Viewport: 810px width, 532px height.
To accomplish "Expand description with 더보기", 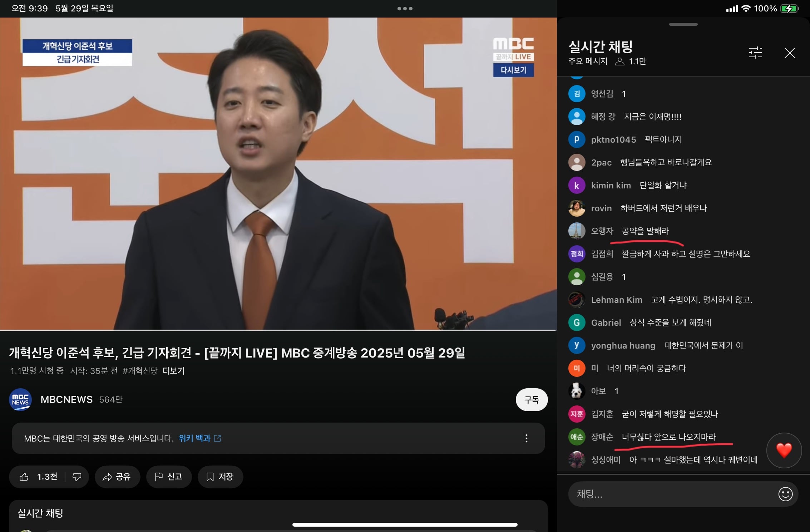I will (173, 371).
